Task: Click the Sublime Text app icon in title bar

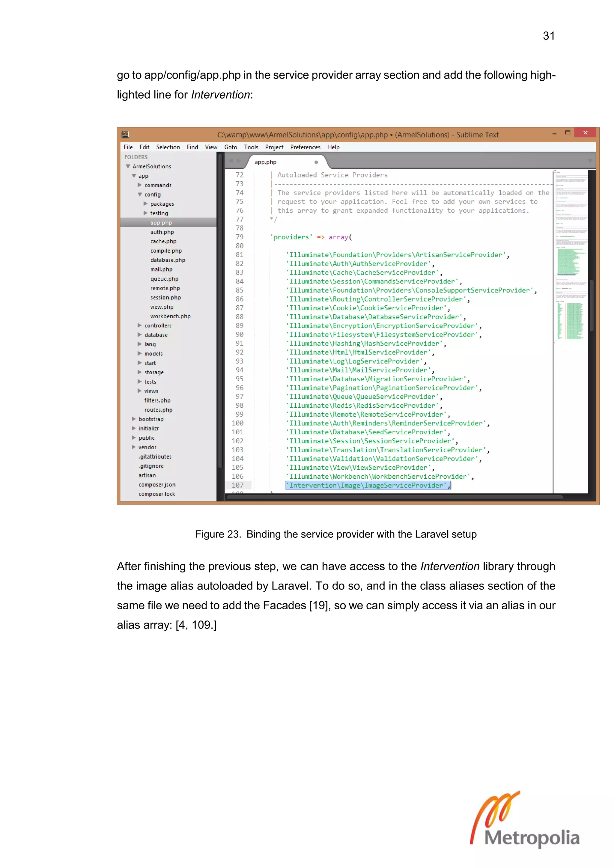Action: (x=126, y=134)
